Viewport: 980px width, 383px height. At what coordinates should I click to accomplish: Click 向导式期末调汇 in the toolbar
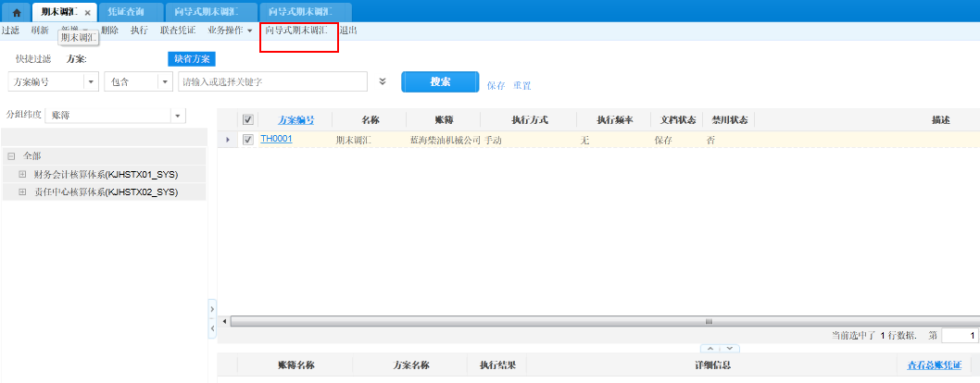(x=296, y=31)
